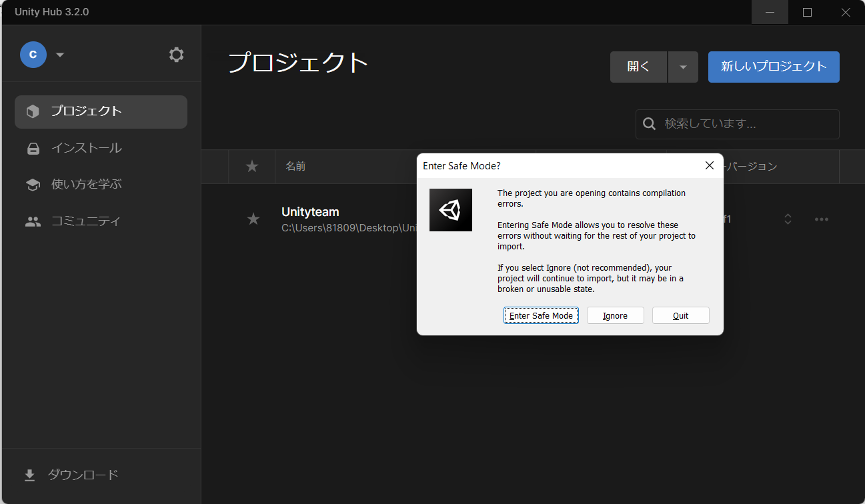This screenshot has height=504, width=865.
Task: Close the Unity Hub window
Action: [x=845, y=12]
